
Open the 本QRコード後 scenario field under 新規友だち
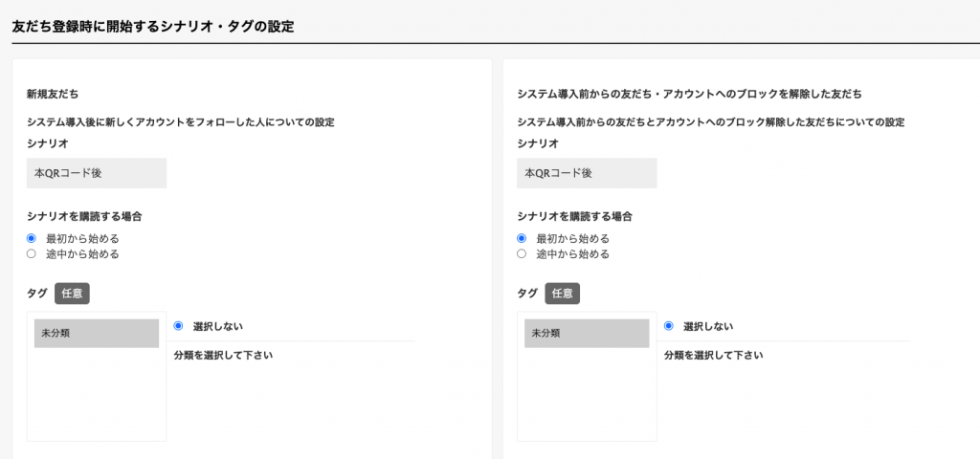click(x=97, y=173)
